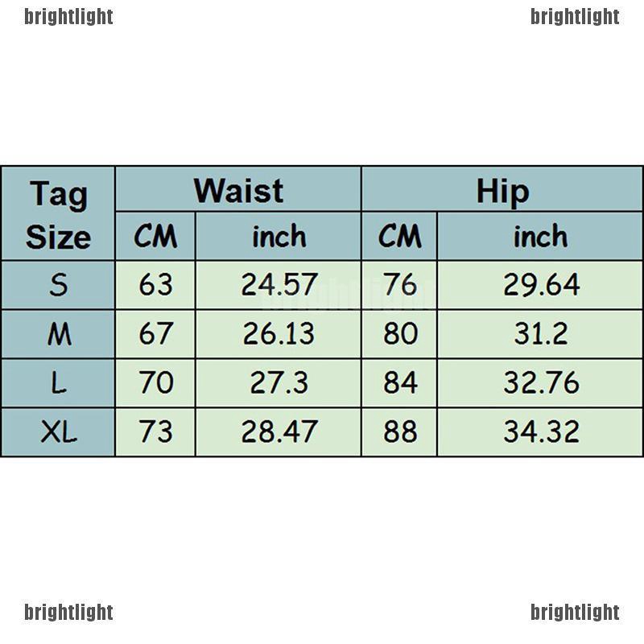
Task: Select the waist value 63 cell
Action: pos(155,285)
